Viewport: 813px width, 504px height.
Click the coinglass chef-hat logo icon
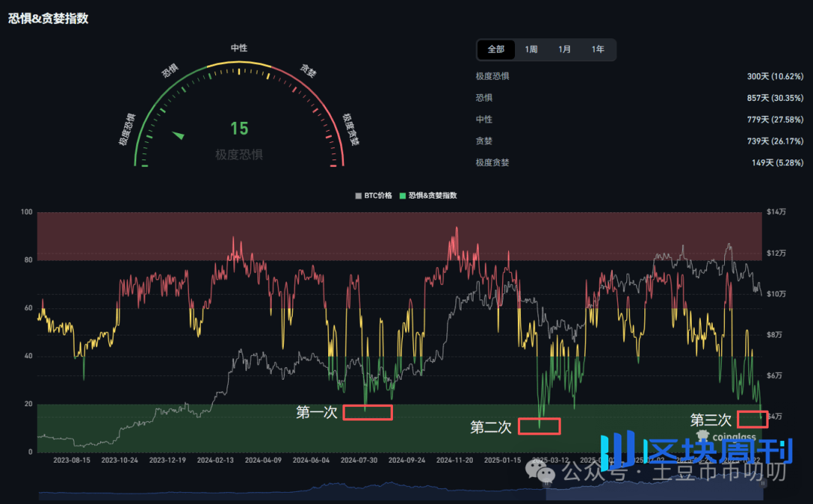point(701,435)
